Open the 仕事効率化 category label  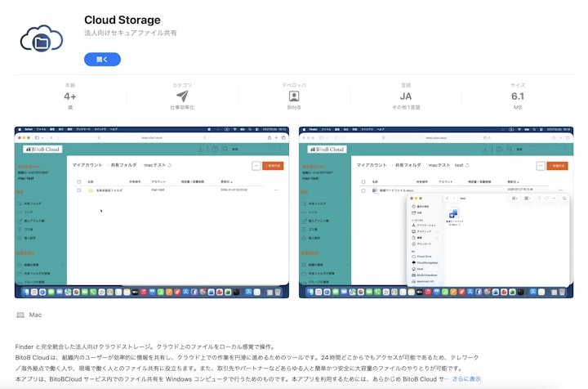(182, 107)
